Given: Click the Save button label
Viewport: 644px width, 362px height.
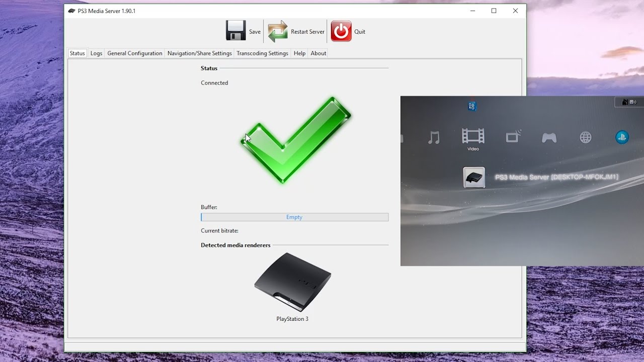Looking at the screenshot, I should [x=255, y=32].
